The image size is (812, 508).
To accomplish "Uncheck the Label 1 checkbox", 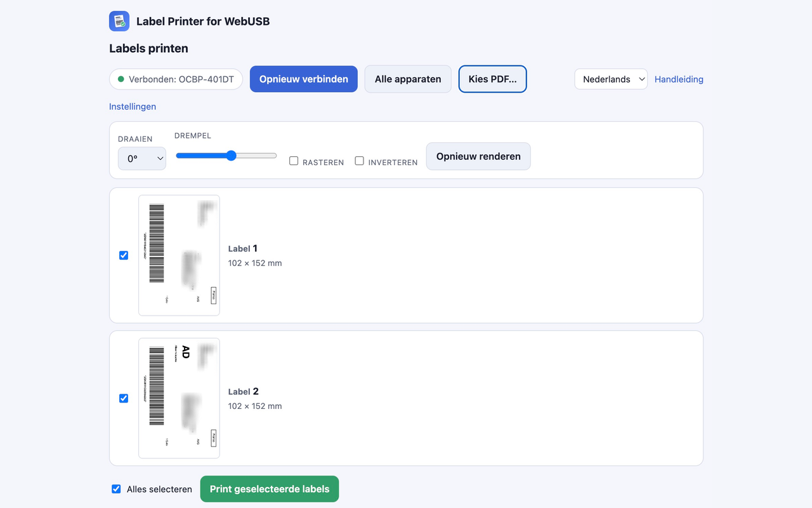I will coord(124,255).
